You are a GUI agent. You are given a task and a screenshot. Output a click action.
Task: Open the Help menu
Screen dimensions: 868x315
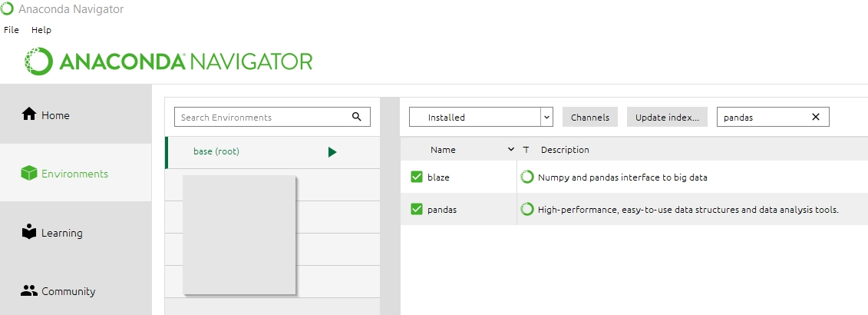41,29
